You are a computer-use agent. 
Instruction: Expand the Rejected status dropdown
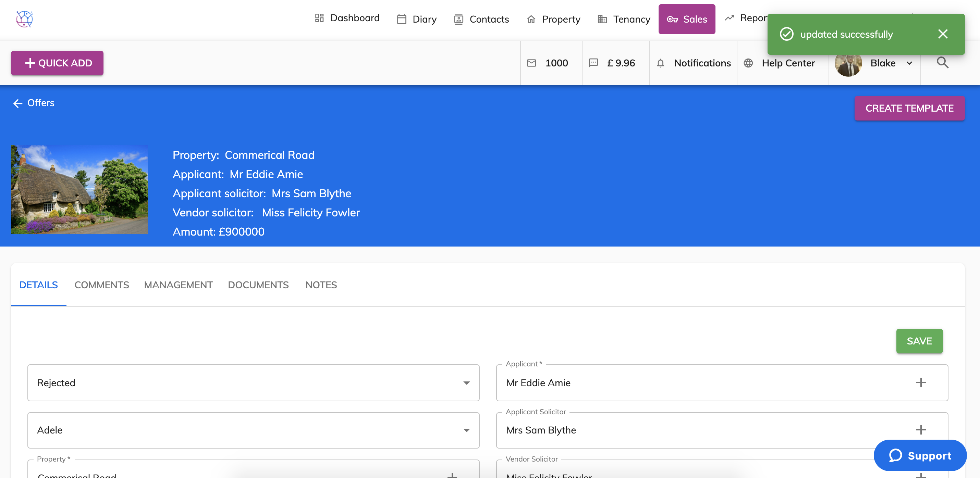tap(466, 383)
